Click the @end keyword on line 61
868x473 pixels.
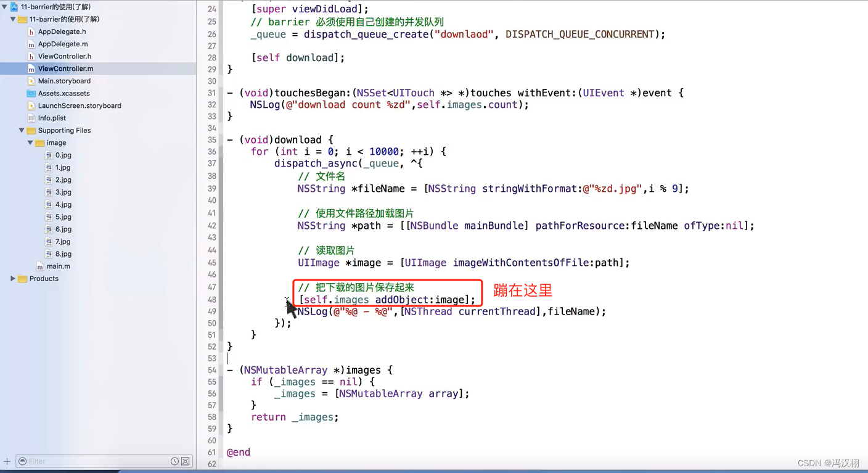click(x=239, y=452)
